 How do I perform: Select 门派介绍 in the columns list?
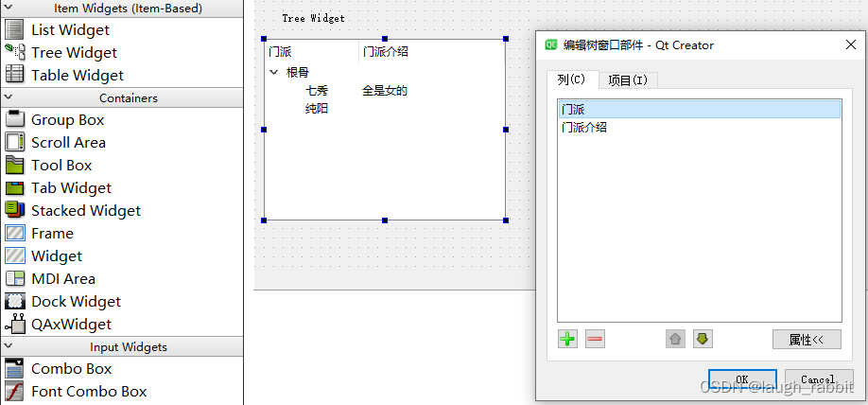[x=699, y=128]
